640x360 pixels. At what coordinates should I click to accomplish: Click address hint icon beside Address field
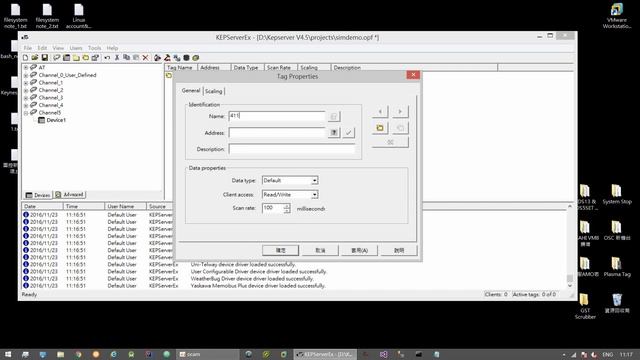(x=334, y=132)
